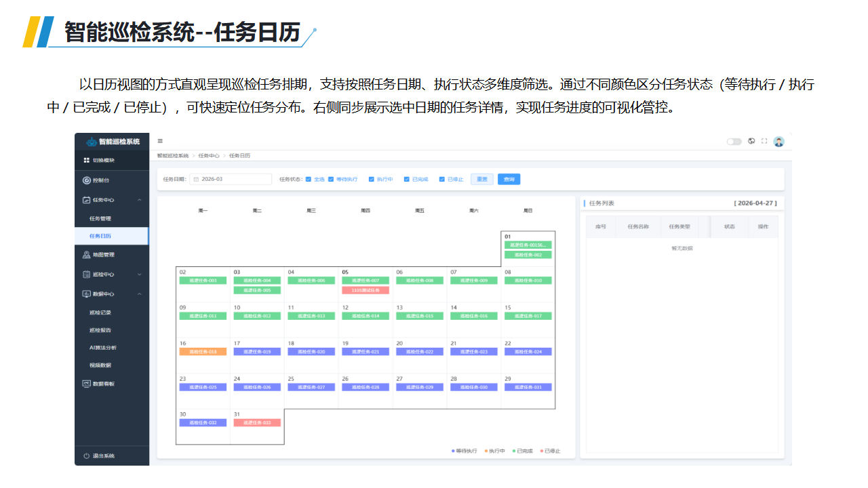Click the 巡逻任务-027 task on day 25
This screenshot has height=488, width=868.
click(x=311, y=387)
